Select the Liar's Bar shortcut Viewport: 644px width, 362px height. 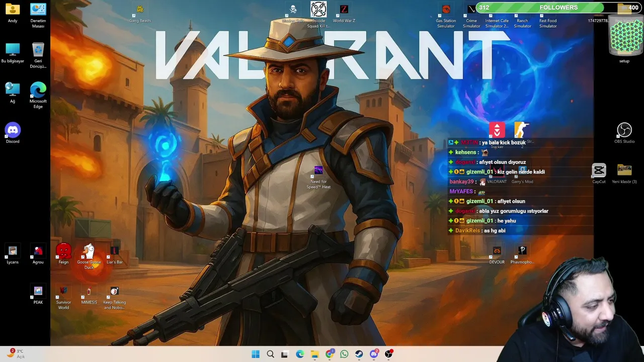[114, 251]
